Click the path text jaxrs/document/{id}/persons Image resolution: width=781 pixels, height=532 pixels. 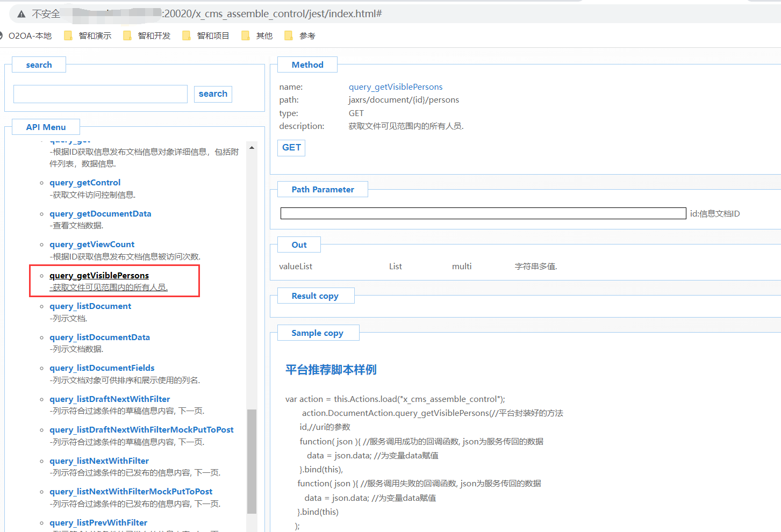tap(404, 100)
